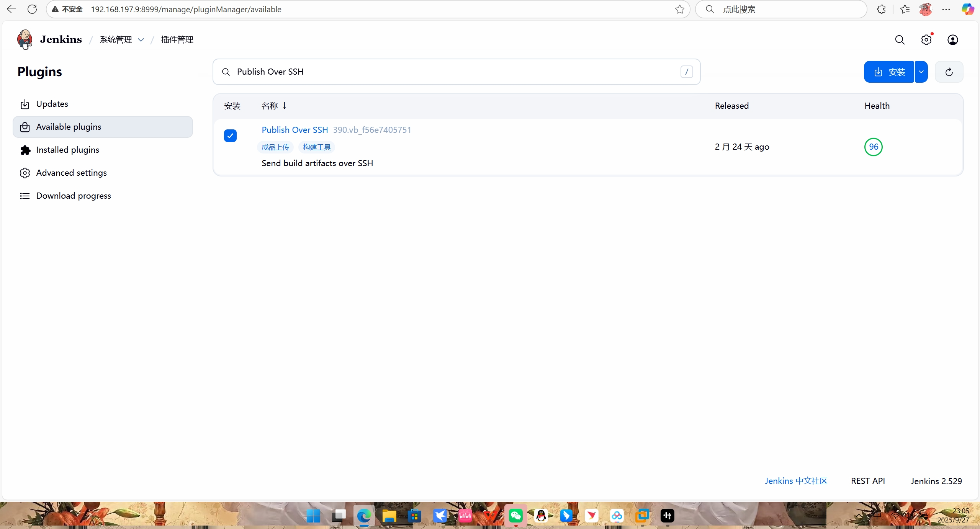980x529 pixels.
Task: Open WeChat from the taskbar
Action: tap(516, 516)
